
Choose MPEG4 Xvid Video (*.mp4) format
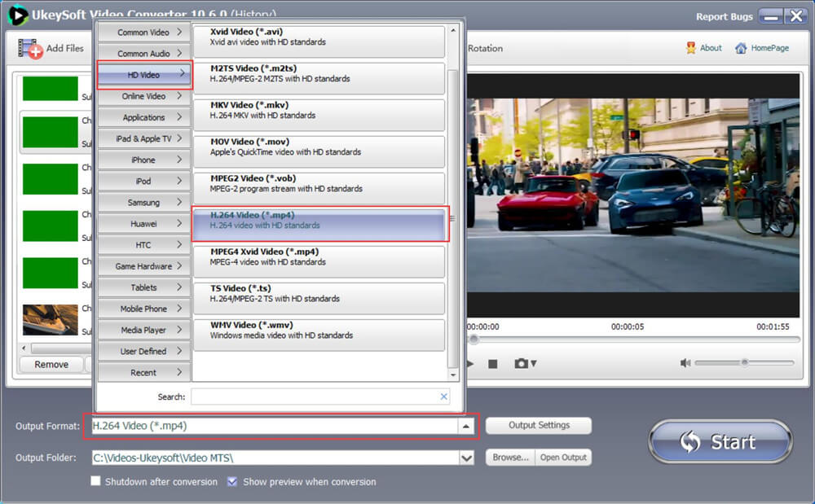pos(319,261)
